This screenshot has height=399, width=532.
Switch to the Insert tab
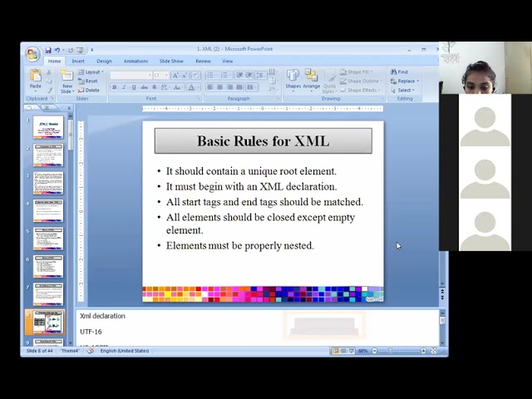tap(78, 61)
